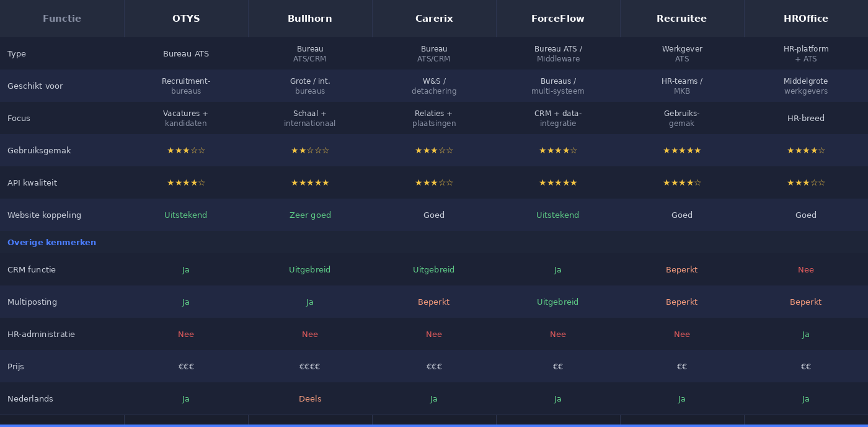Click the HR-administratie row label
Viewport: 868px width, 427px height.
41,335
